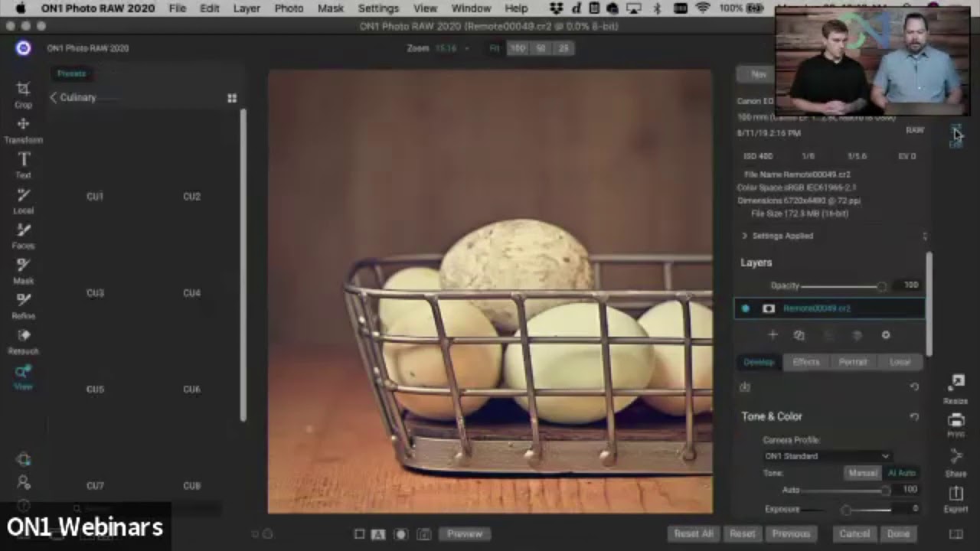Image resolution: width=980 pixels, height=551 pixels.
Task: Select the Text tool
Action: pos(23,165)
